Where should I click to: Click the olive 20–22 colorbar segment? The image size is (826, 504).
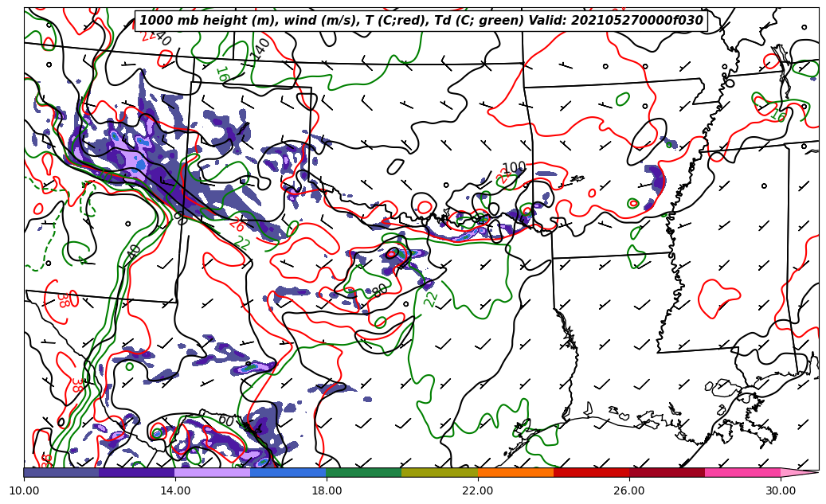tap(440, 472)
